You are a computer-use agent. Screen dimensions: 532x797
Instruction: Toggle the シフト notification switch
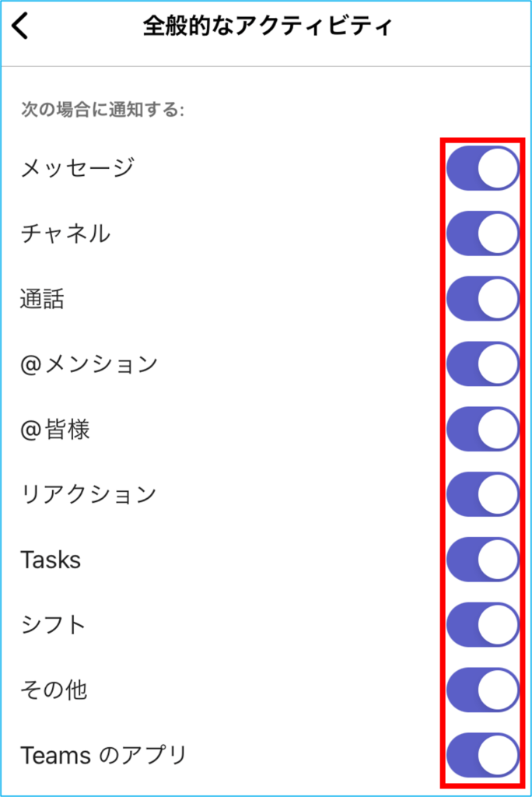pyautogui.click(x=482, y=625)
